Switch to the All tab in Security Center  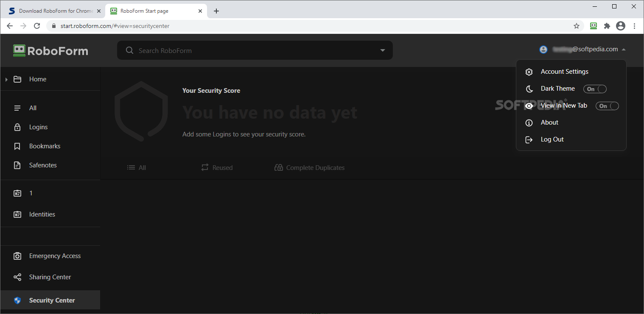[136, 168]
